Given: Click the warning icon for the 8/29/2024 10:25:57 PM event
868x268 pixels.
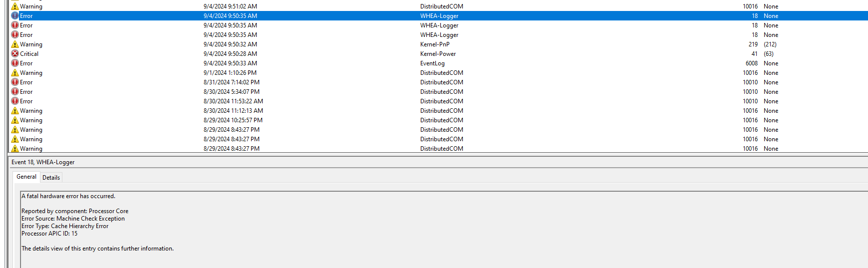Looking at the screenshot, I should coord(15,120).
